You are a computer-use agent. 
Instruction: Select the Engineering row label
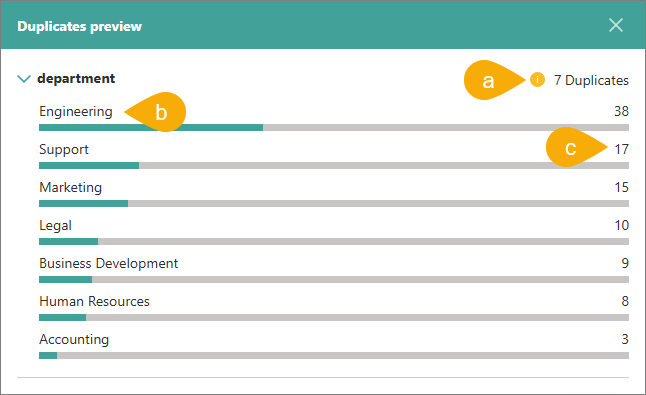(x=76, y=111)
